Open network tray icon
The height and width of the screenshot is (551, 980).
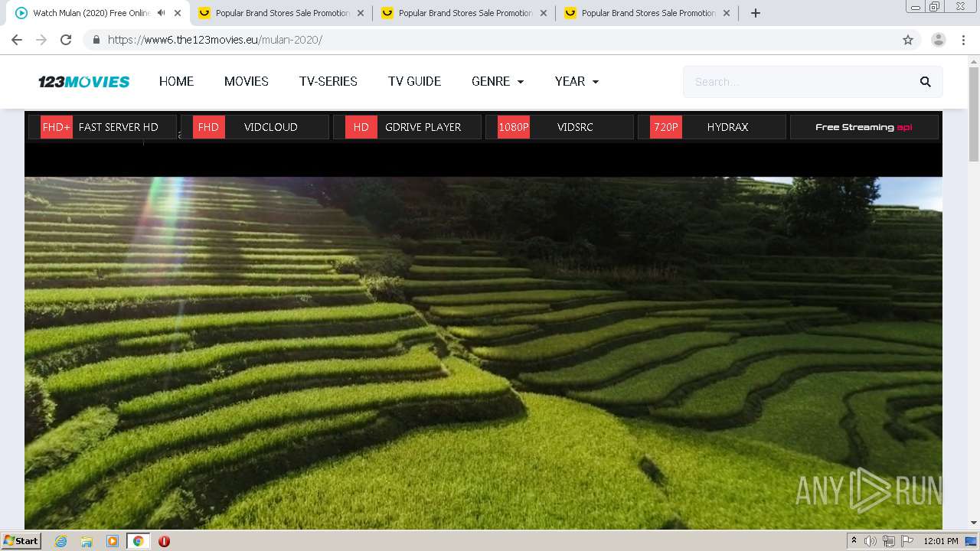coord(889,541)
